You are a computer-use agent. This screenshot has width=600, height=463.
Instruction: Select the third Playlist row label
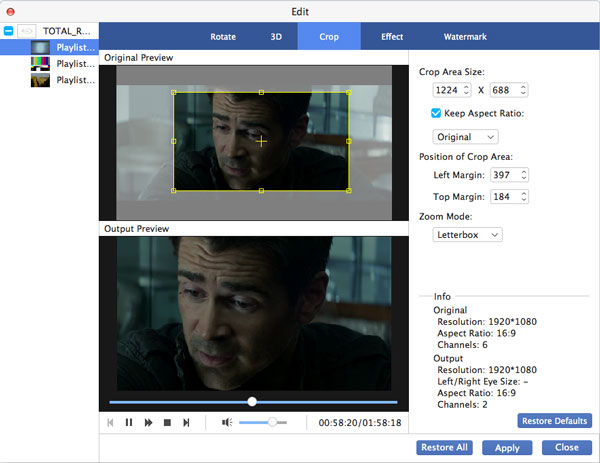click(x=75, y=80)
